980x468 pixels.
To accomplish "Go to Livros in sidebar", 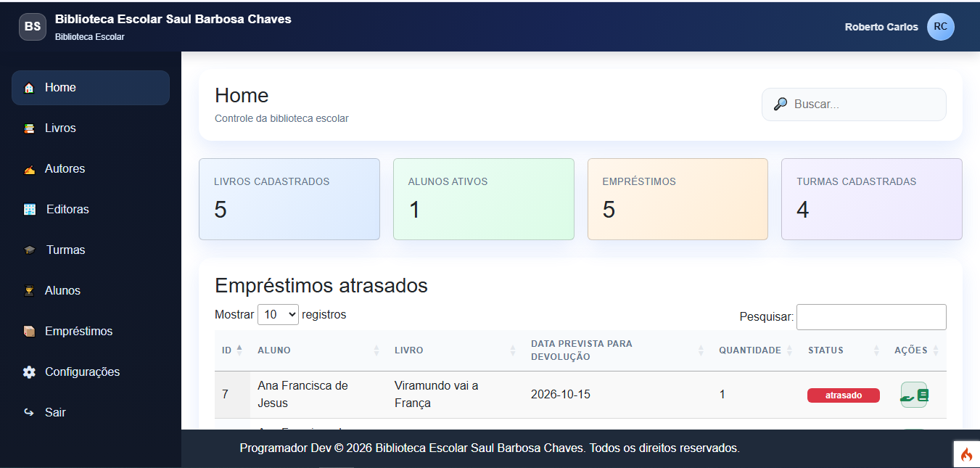I will tap(91, 128).
